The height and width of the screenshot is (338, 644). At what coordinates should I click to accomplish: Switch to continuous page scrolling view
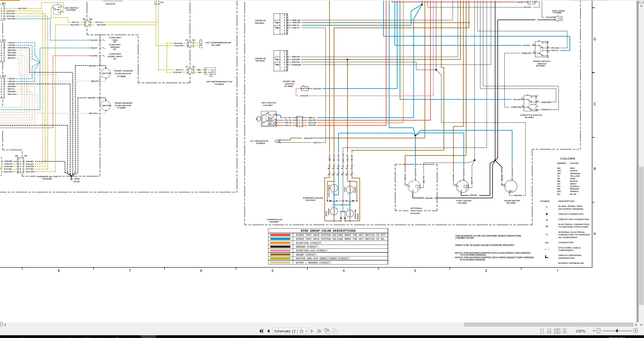549,331
